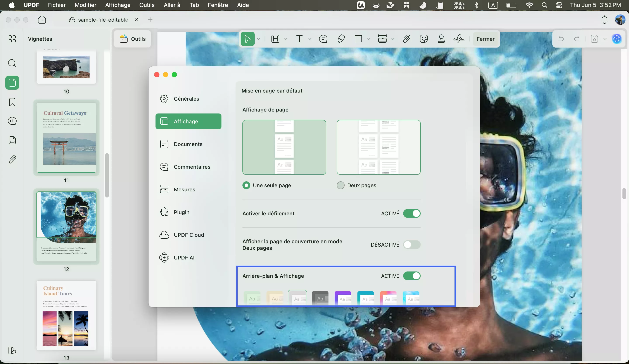Open the UPDF AI assistant icon

coord(617,39)
